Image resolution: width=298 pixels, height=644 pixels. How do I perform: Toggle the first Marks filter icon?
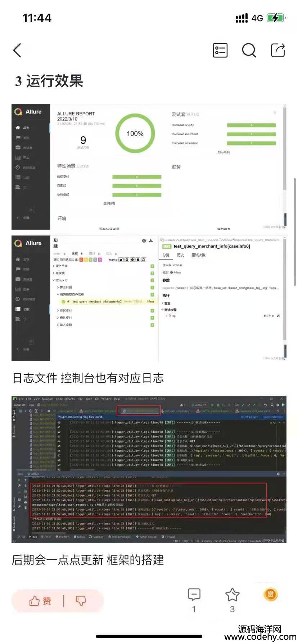coord(121,259)
